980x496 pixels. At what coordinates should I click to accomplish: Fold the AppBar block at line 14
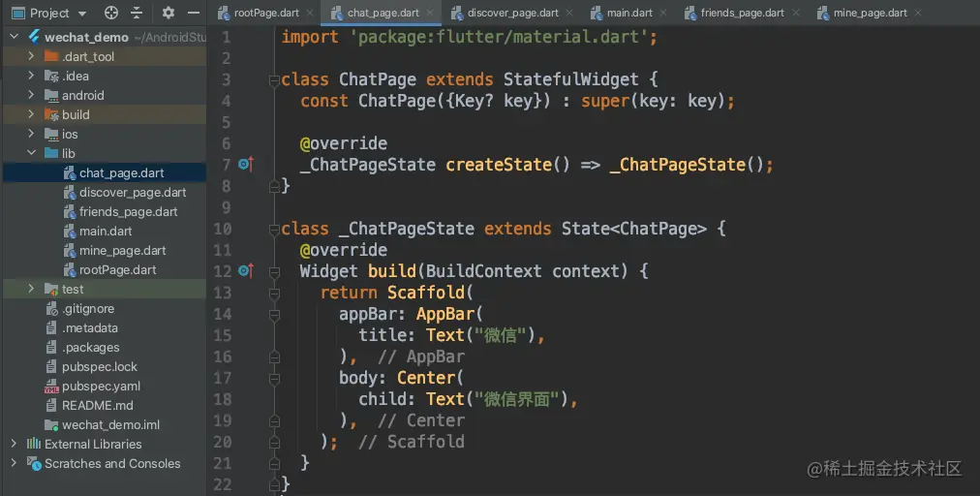[x=274, y=315]
